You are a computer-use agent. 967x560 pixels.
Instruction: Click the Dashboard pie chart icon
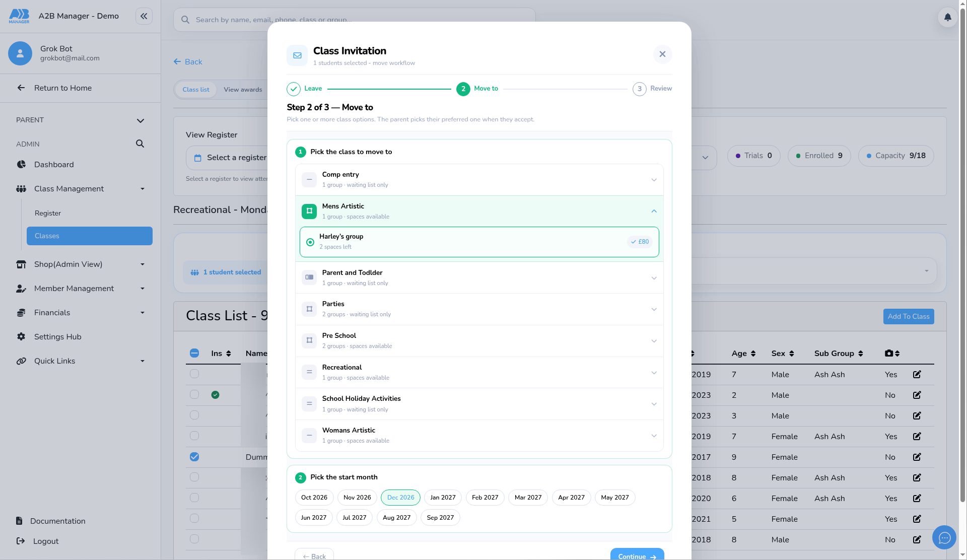pos(21,165)
